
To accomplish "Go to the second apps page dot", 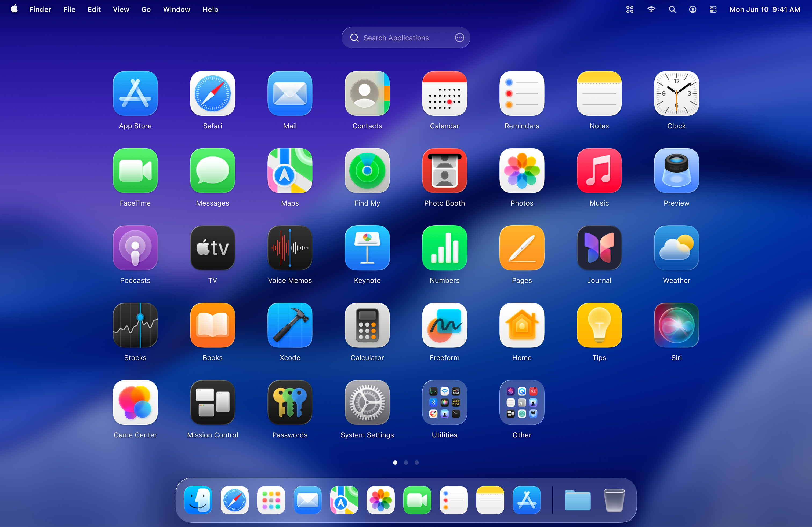I will click(406, 463).
